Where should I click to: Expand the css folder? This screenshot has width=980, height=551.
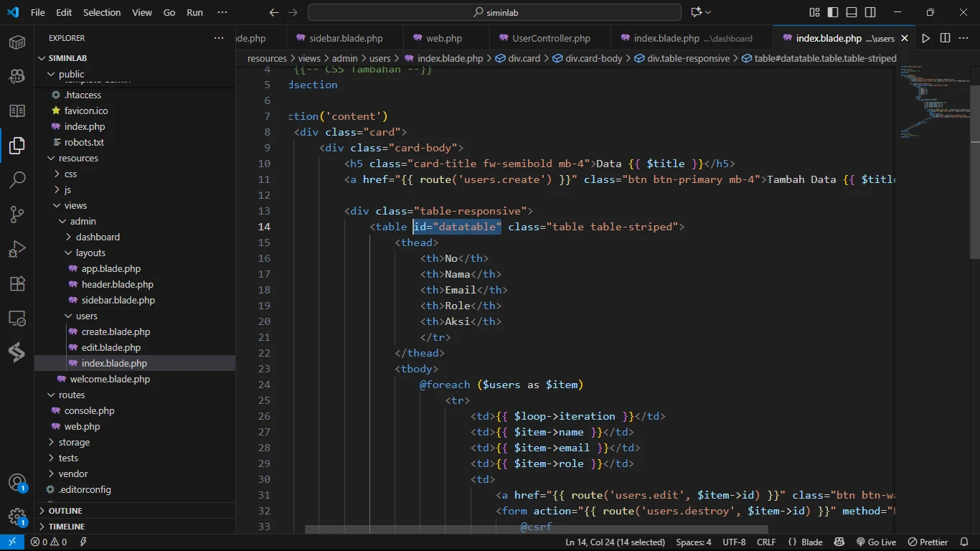[70, 174]
